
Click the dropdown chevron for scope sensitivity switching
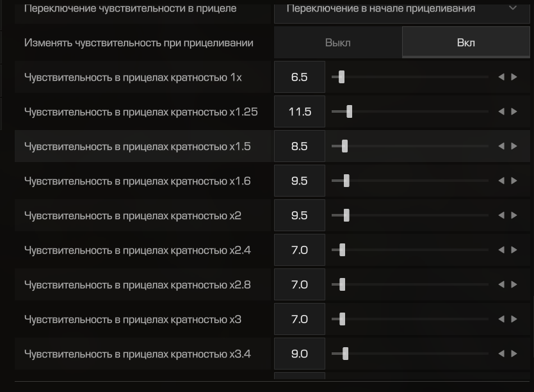click(x=512, y=8)
